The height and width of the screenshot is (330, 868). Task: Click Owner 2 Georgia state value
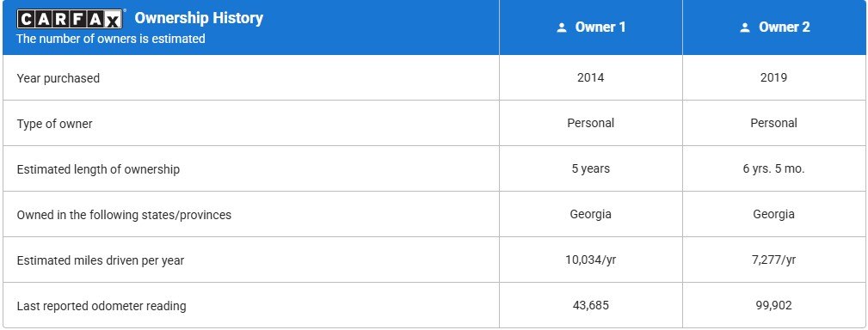[774, 215]
